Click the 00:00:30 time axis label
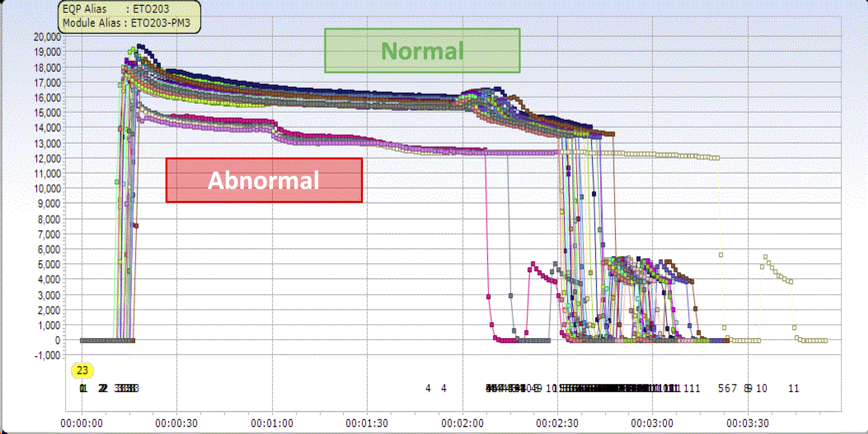 click(176, 423)
